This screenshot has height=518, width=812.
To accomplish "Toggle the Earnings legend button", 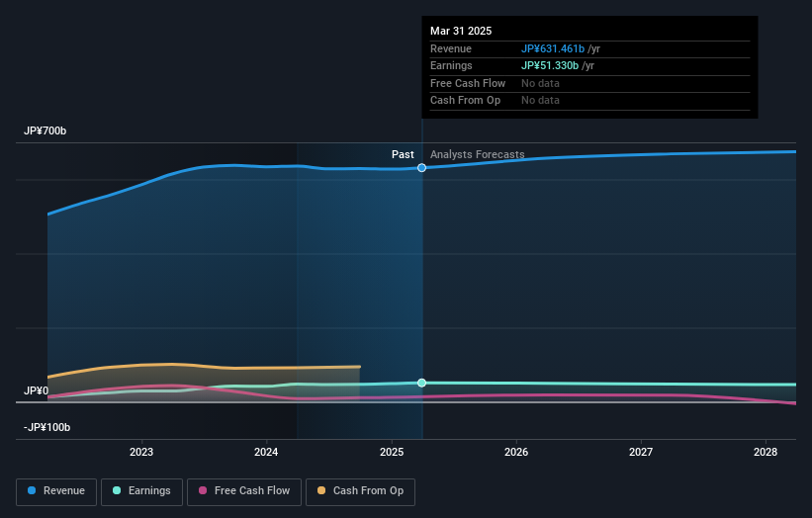I will coord(141,491).
